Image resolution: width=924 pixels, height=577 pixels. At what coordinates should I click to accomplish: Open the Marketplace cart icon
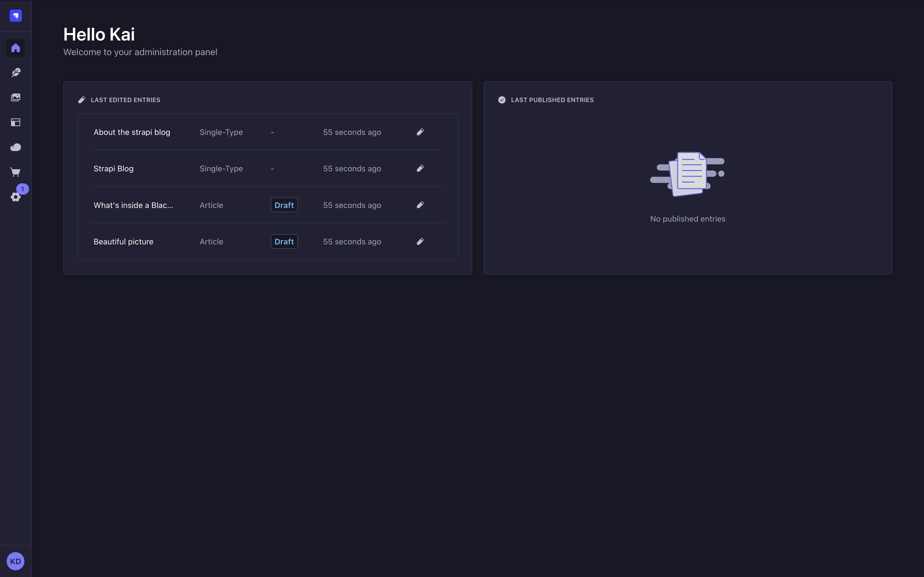coord(15,172)
